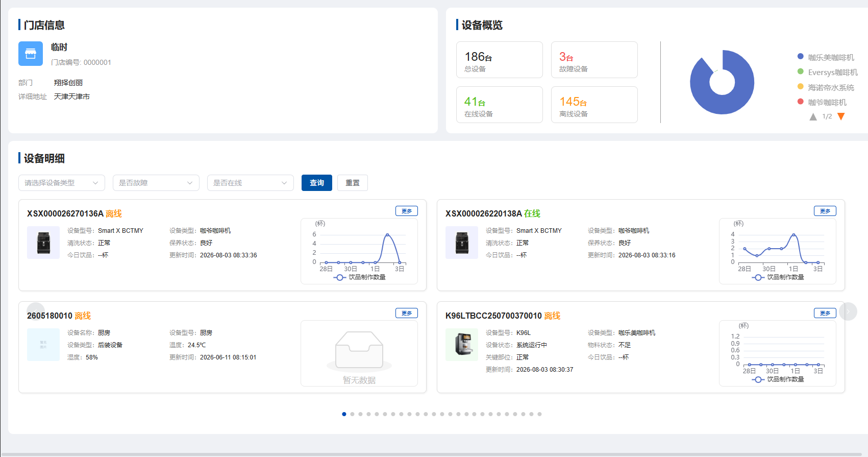The height and width of the screenshot is (457, 868).
Task: Click coffee machine thumbnail of XSX000026220138A
Action: (x=462, y=243)
